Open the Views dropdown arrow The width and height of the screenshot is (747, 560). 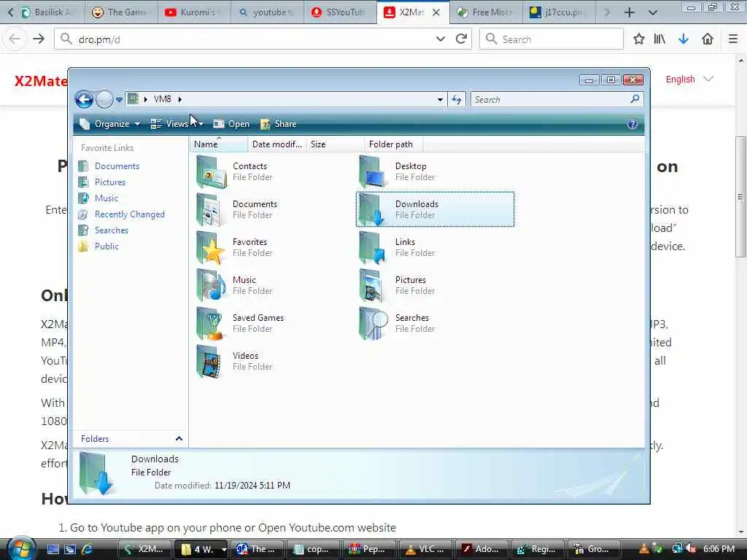201,124
